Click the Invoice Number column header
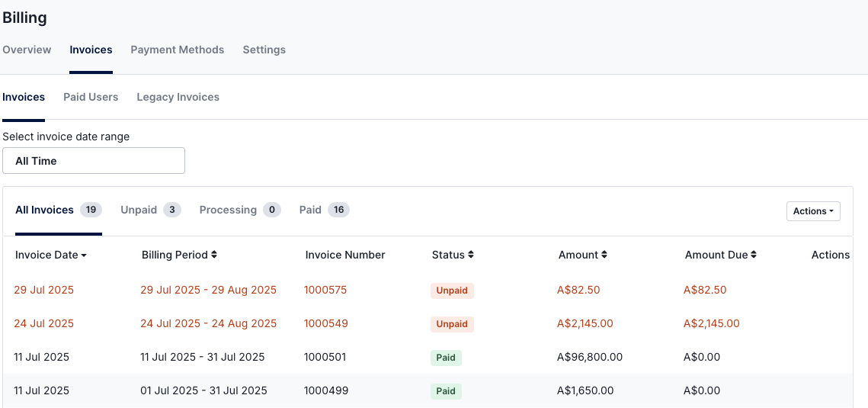This screenshot has width=868, height=408. (x=345, y=255)
